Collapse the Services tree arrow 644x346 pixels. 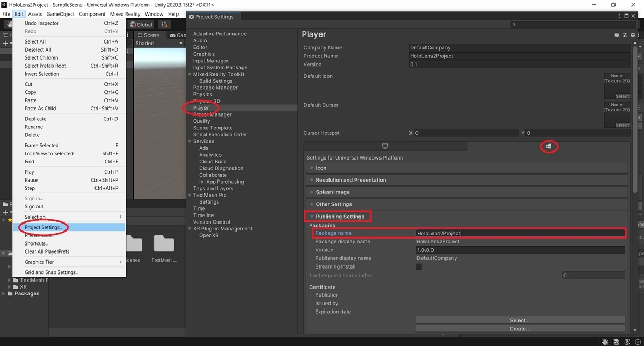point(189,141)
